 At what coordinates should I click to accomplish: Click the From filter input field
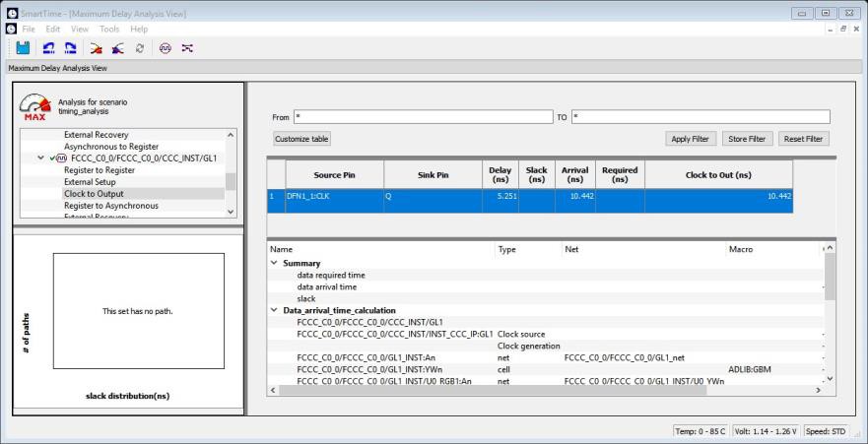pyautogui.click(x=423, y=116)
